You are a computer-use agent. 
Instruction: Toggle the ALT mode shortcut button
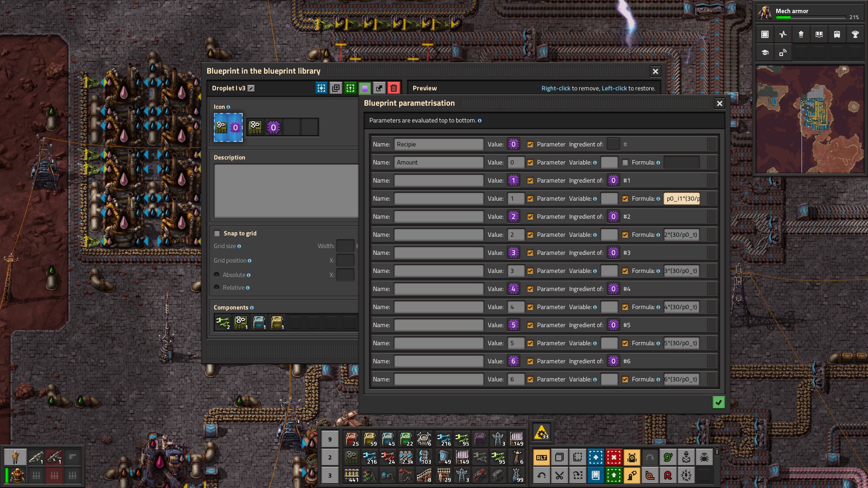tap(541, 457)
